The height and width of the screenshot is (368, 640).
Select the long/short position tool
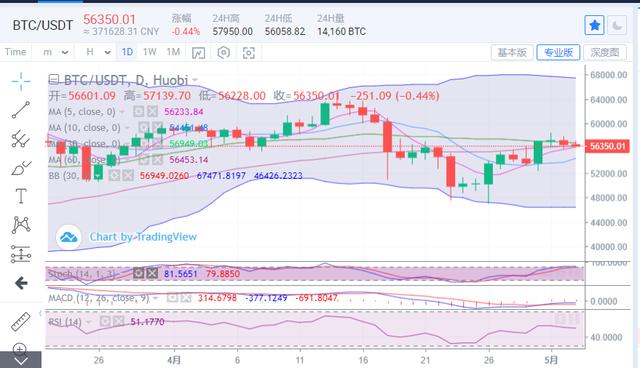pyautogui.click(x=21, y=254)
